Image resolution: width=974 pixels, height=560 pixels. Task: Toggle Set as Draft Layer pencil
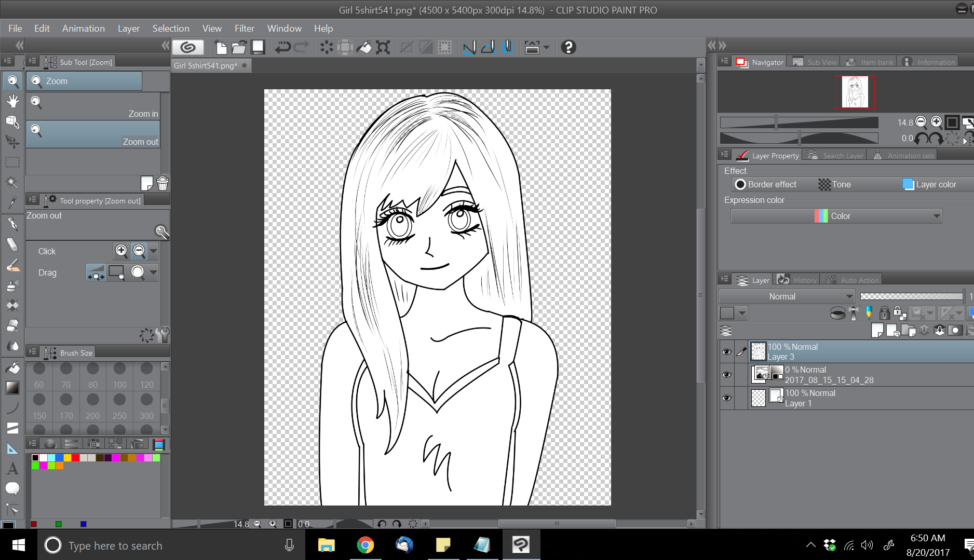point(869,313)
